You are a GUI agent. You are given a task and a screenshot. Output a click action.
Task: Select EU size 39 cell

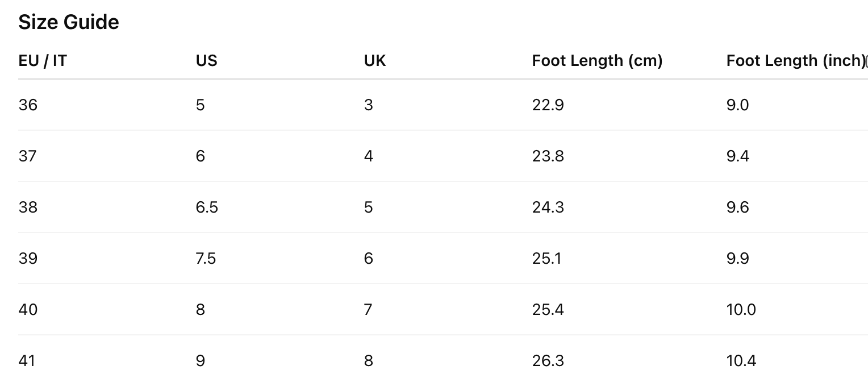click(x=28, y=258)
